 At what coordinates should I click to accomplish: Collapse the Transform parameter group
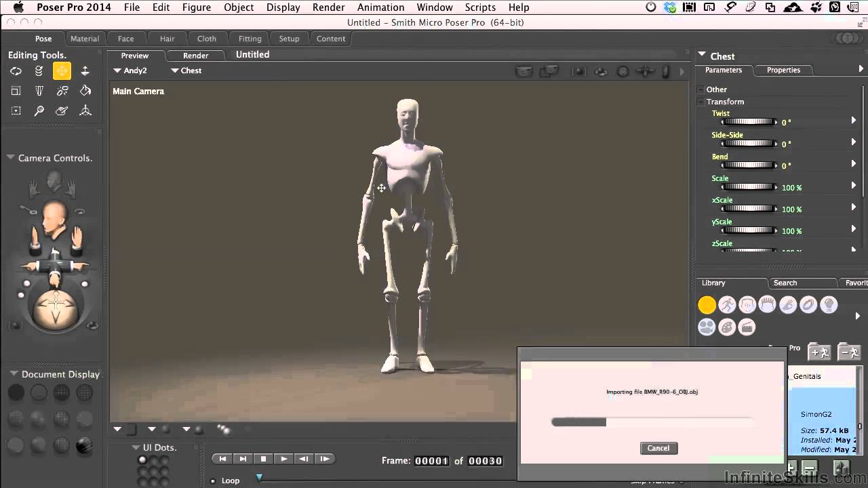pos(701,102)
